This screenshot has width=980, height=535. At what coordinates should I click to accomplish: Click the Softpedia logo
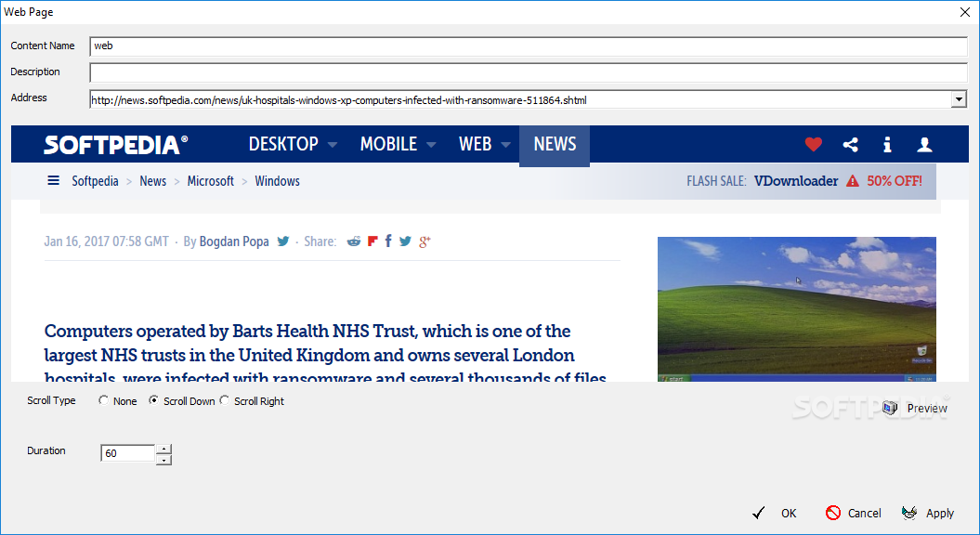(x=115, y=144)
